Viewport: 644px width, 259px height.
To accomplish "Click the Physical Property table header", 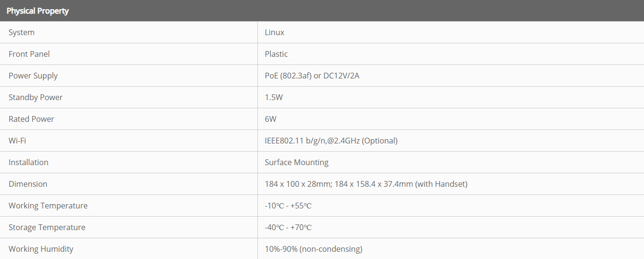I will coord(38,11).
